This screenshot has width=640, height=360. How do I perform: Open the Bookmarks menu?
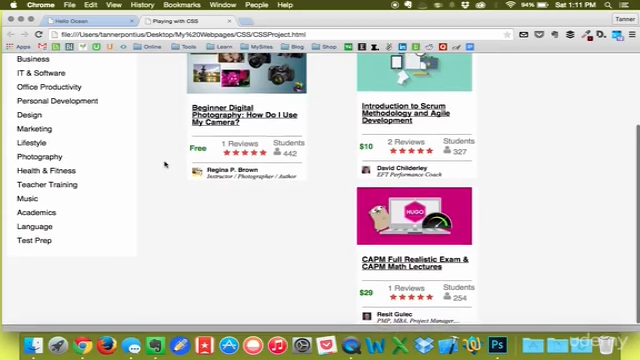(x=182, y=5)
